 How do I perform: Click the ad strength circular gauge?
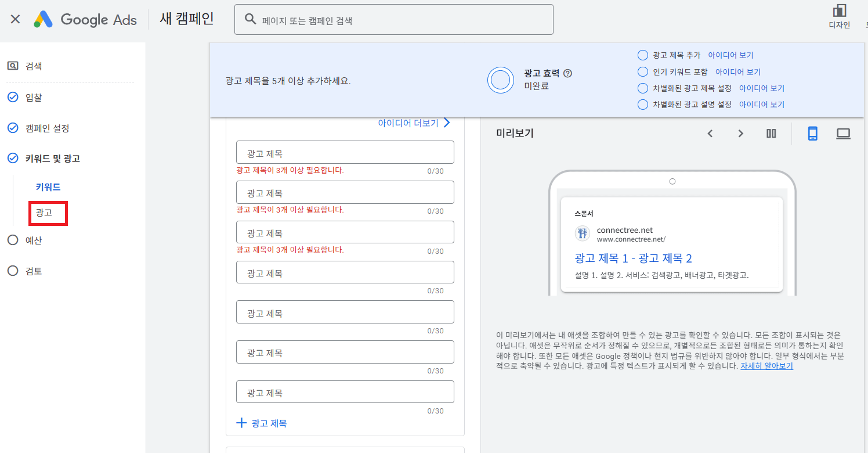(x=501, y=80)
